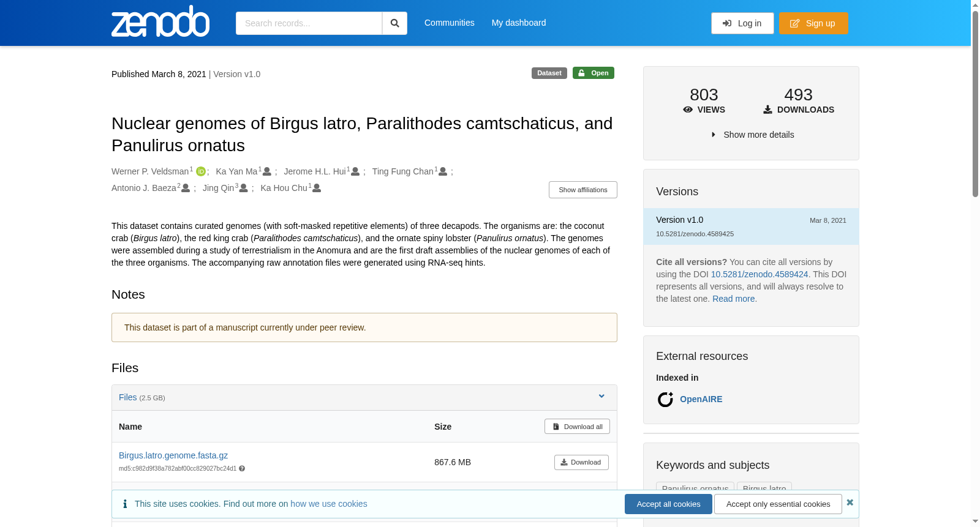Screen dimensions: 980x527
Task: Click the Read more link
Action: click(x=734, y=299)
